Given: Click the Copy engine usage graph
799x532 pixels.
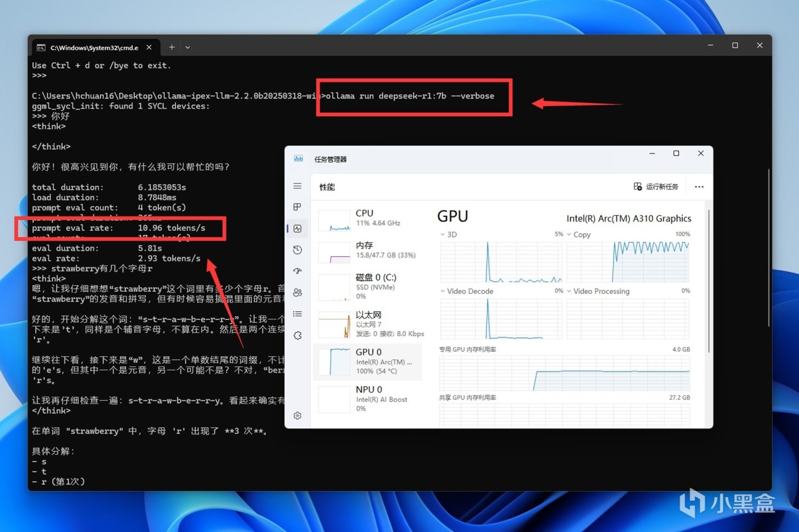Looking at the screenshot, I should tap(628, 262).
